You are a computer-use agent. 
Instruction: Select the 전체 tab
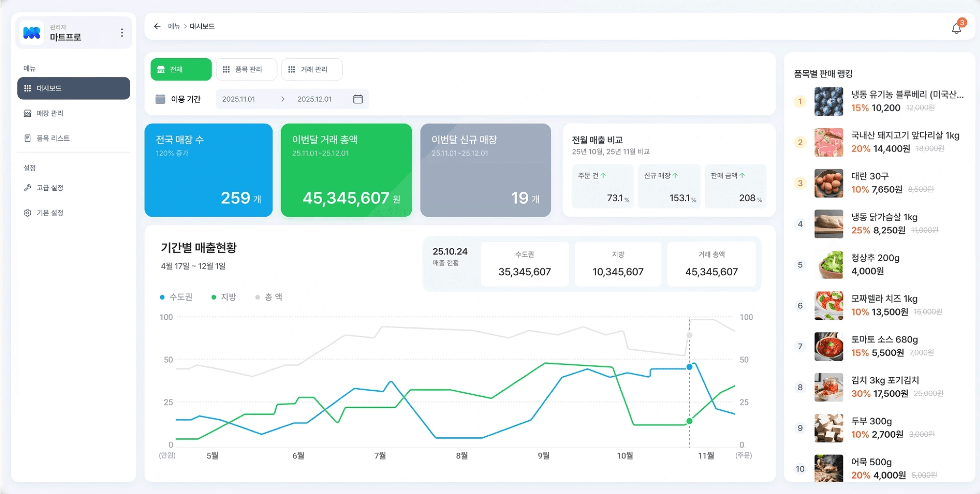click(181, 69)
